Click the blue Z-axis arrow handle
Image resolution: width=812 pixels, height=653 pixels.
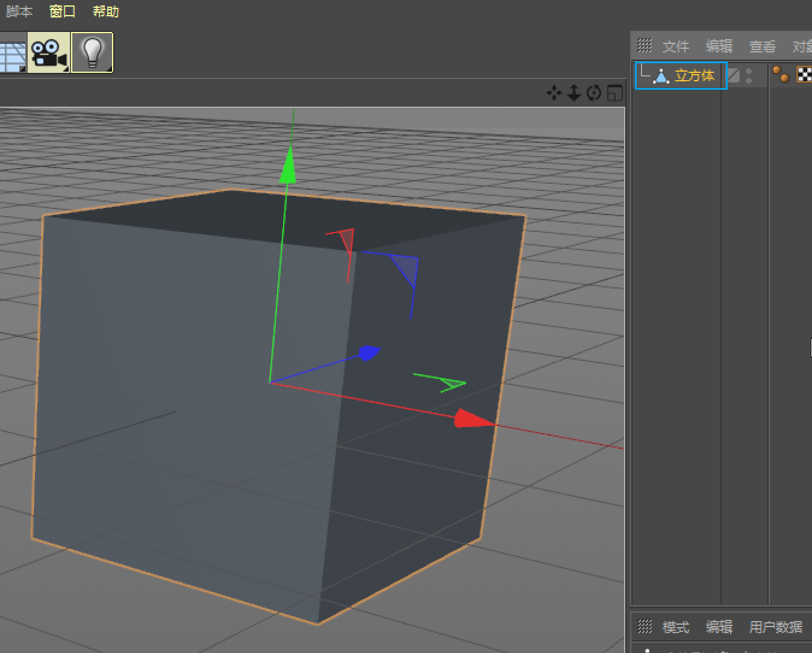point(369,353)
